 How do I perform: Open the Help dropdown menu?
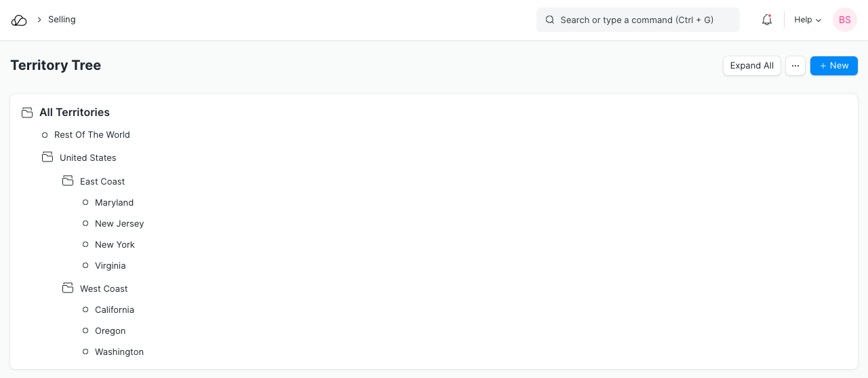pyautogui.click(x=807, y=20)
